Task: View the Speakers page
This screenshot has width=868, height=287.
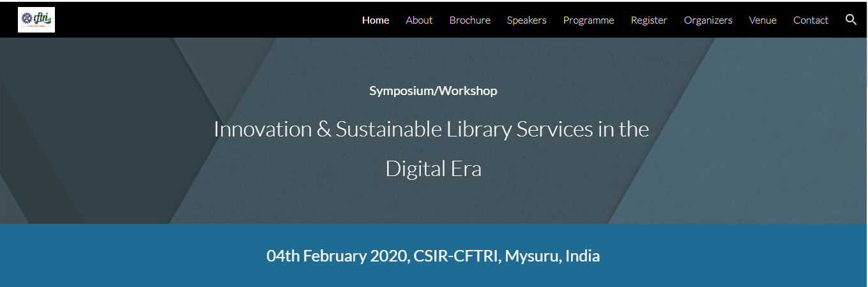Action: (526, 20)
